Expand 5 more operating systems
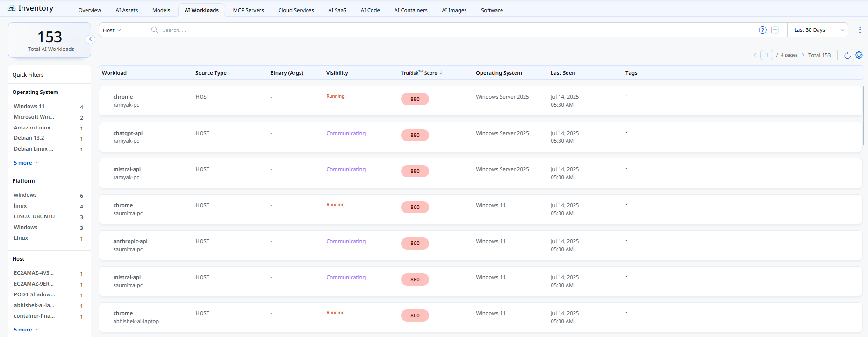Viewport: 868px width, 337px height. click(x=27, y=163)
